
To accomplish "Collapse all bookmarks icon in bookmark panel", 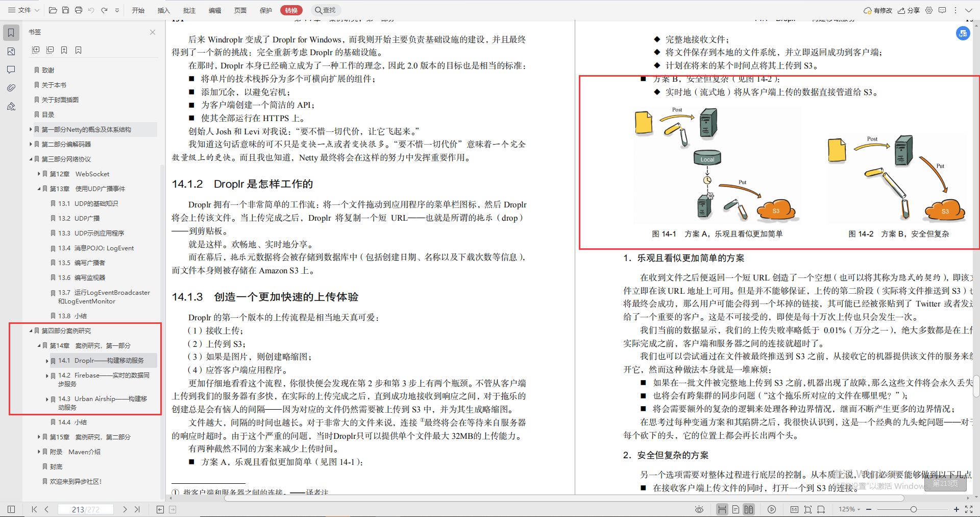I will tap(50, 50).
